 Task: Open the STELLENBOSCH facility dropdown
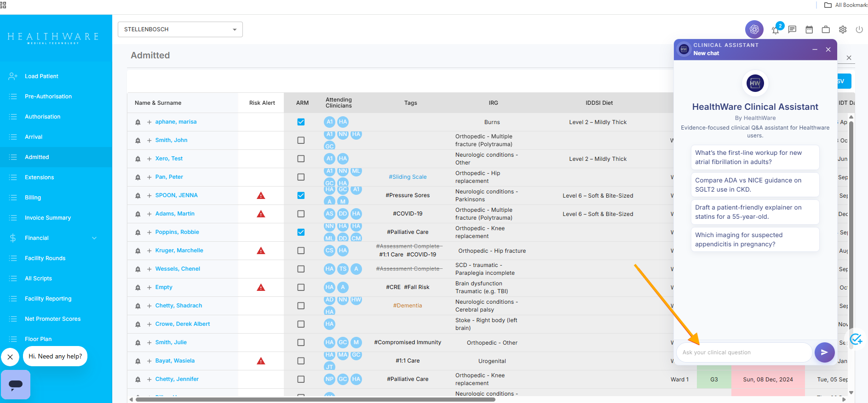(180, 29)
